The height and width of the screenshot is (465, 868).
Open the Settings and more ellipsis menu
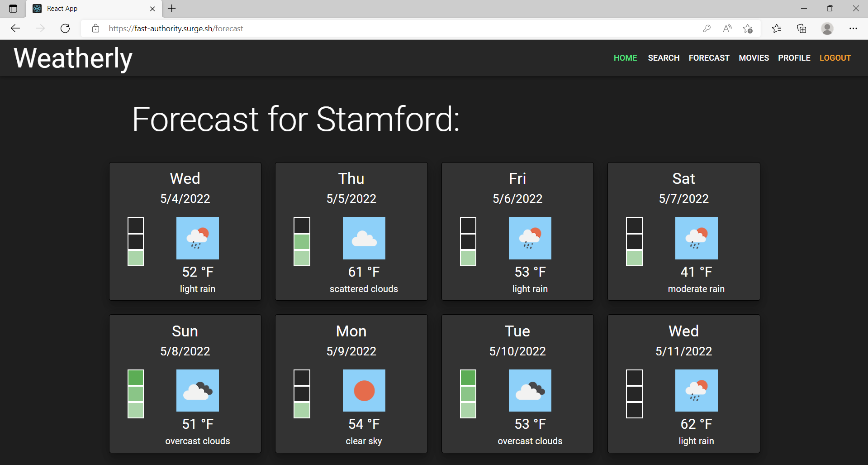(x=853, y=29)
